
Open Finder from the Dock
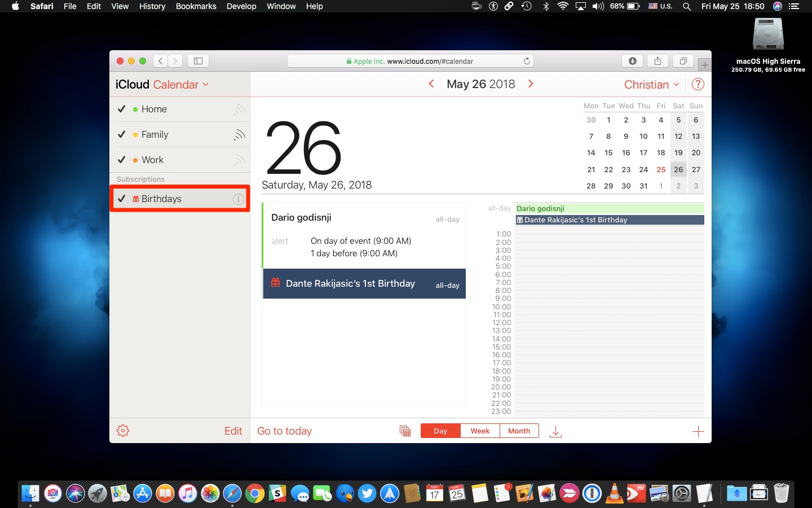(30, 494)
